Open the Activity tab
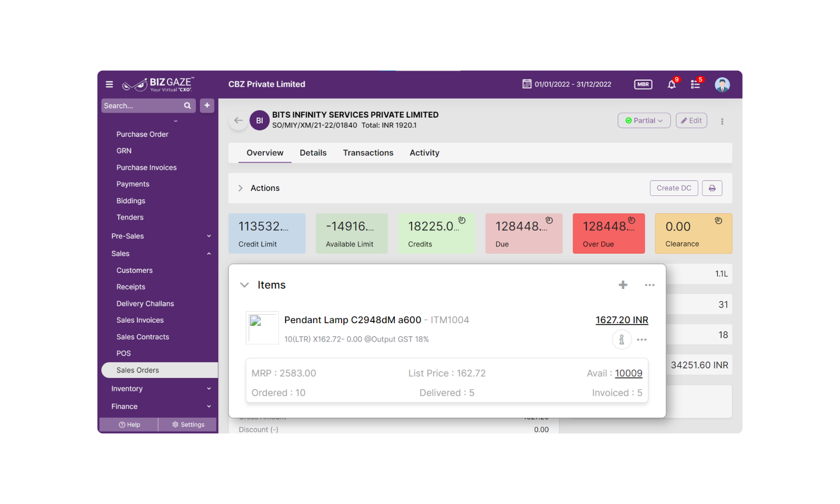This screenshot has width=840, height=504. (x=424, y=153)
